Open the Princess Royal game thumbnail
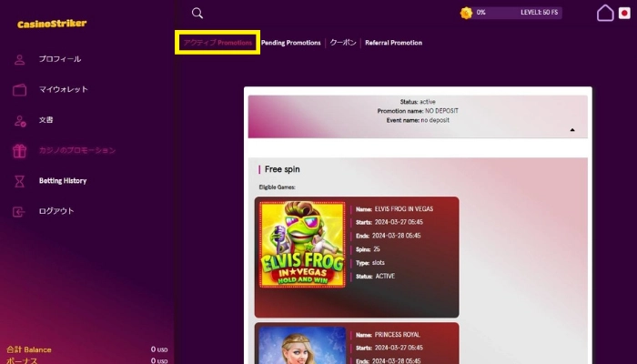Screen dimensions: 637x364 302,345
